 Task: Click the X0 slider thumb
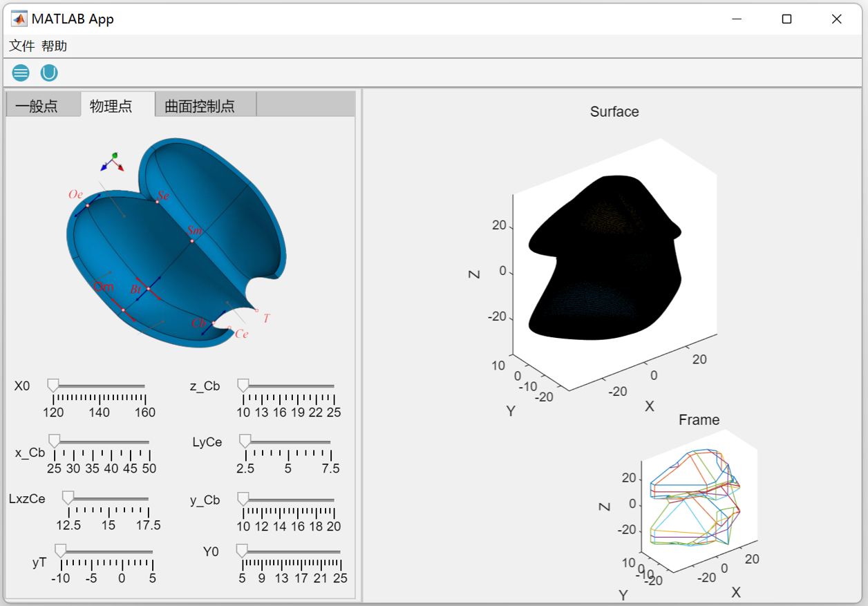53,385
